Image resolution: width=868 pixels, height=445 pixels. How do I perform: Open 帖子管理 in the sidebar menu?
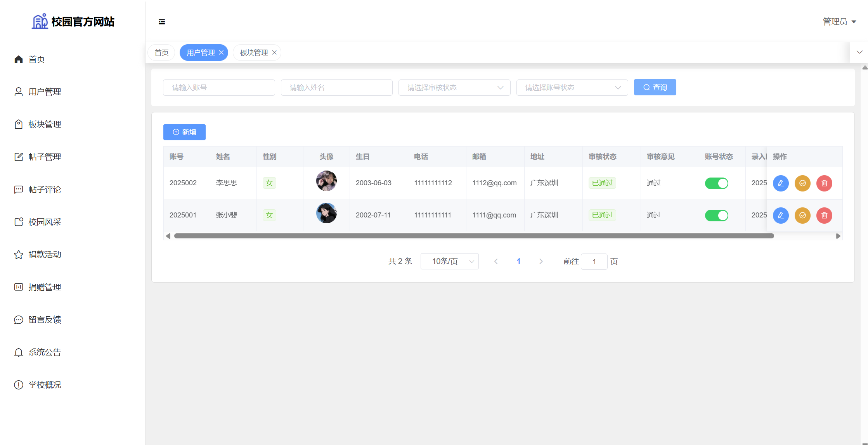[45, 157]
